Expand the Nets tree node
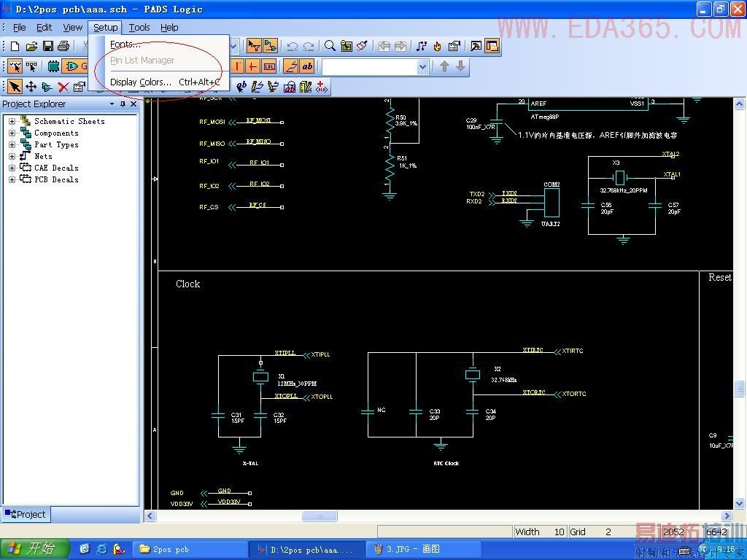The image size is (747, 560). click(12, 156)
